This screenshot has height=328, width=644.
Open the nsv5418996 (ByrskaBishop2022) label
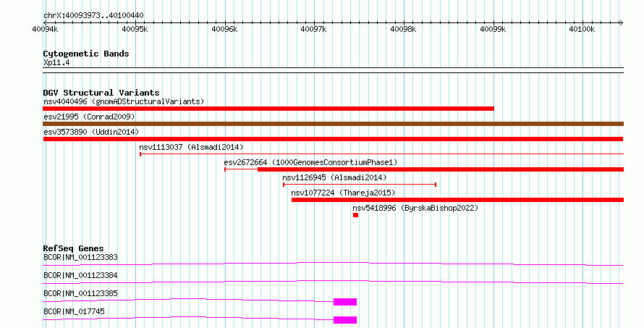click(415, 208)
